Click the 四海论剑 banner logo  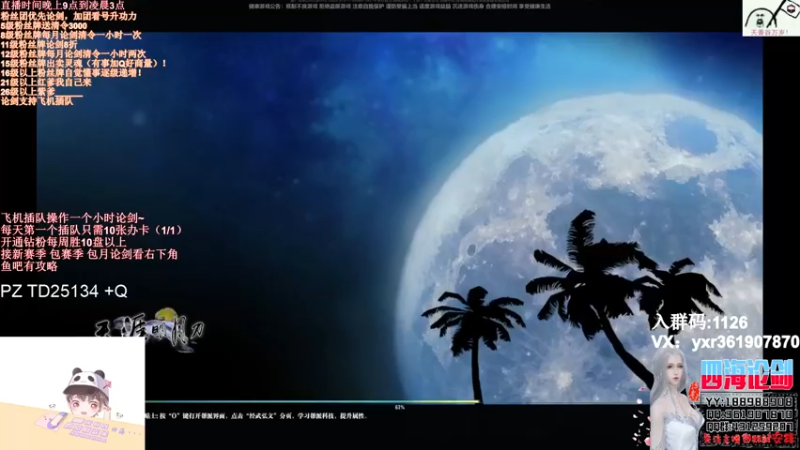tap(746, 374)
